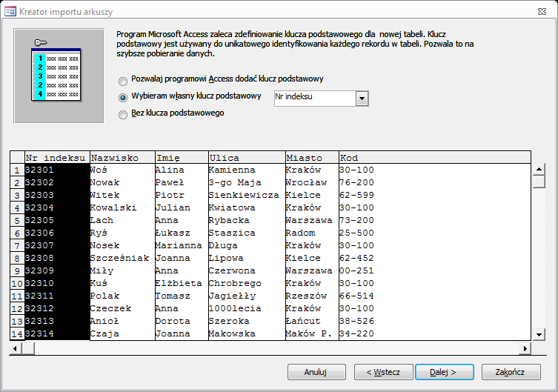Select the 'Nazwisko' column header
The width and height of the screenshot is (558, 392).
[122, 157]
